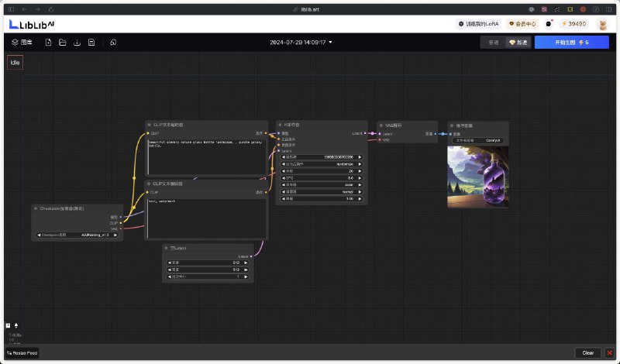Create a new workflow file
Image resolution: width=620 pixels, height=364 pixels.
[x=48, y=43]
